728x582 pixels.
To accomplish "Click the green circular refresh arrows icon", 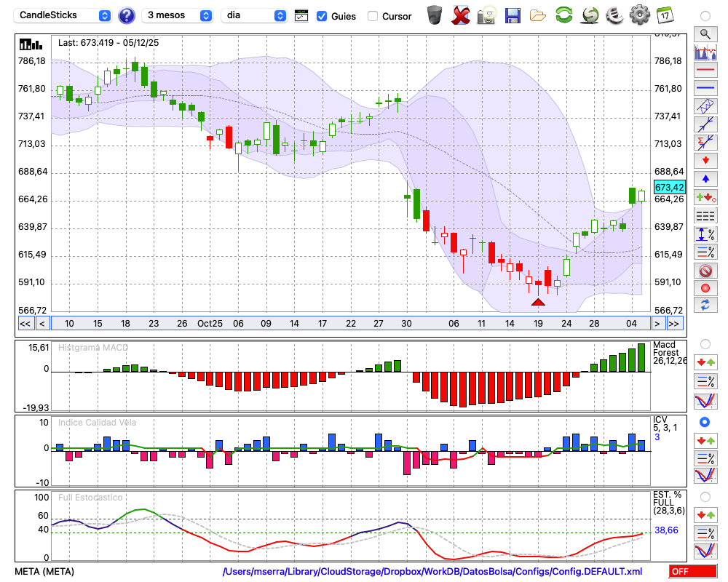I will [x=563, y=15].
